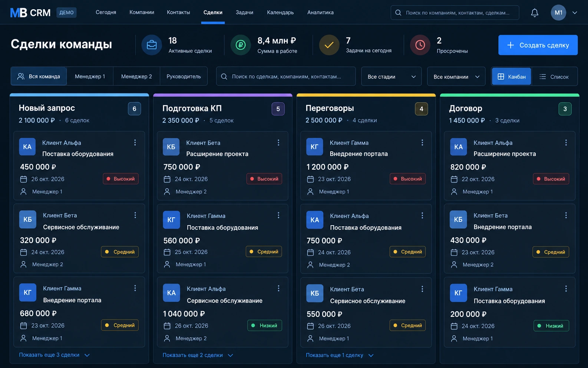Open the Все компании dropdown
The height and width of the screenshot is (368, 588).
click(x=456, y=76)
